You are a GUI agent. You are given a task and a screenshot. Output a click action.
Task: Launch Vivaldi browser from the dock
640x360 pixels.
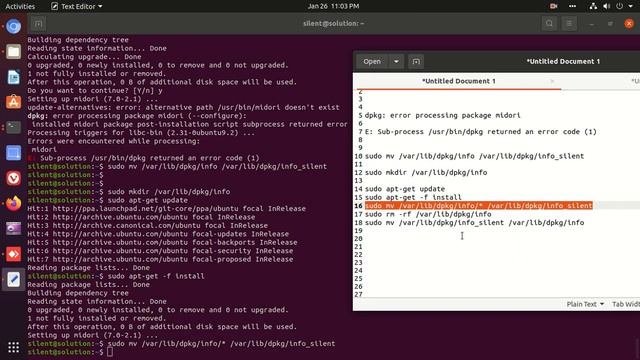(13, 178)
